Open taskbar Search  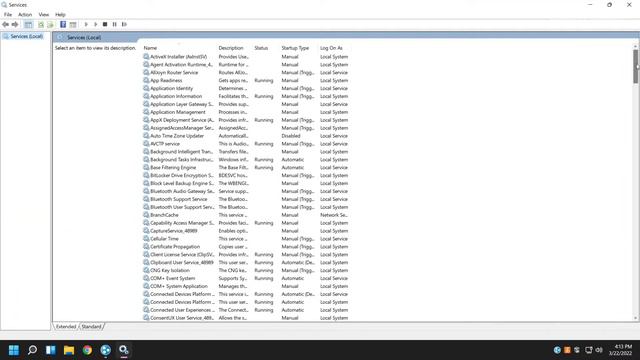(32, 350)
